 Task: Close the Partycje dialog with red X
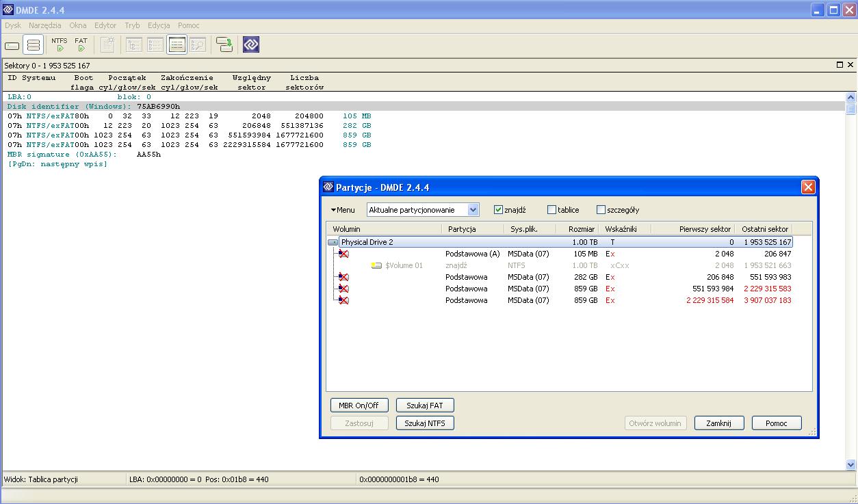point(808,187)
